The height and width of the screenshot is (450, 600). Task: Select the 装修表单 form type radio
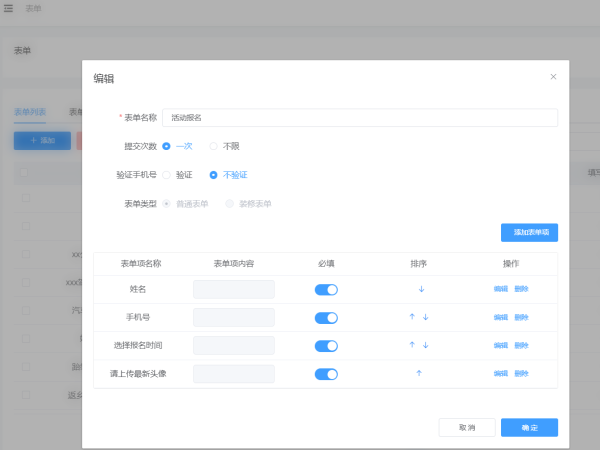pyautogui.click(x=248, y=204)
